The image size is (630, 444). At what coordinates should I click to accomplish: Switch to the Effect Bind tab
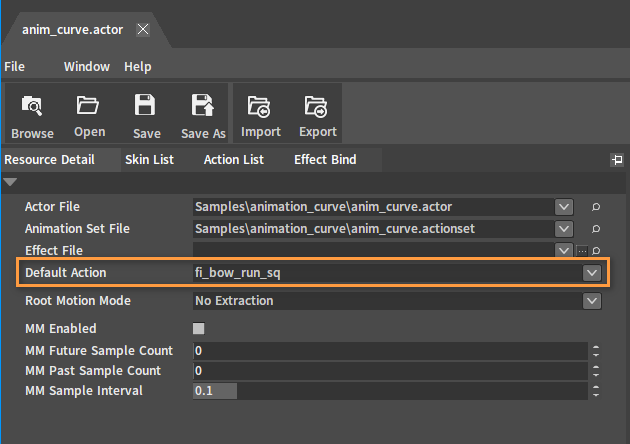325,160
